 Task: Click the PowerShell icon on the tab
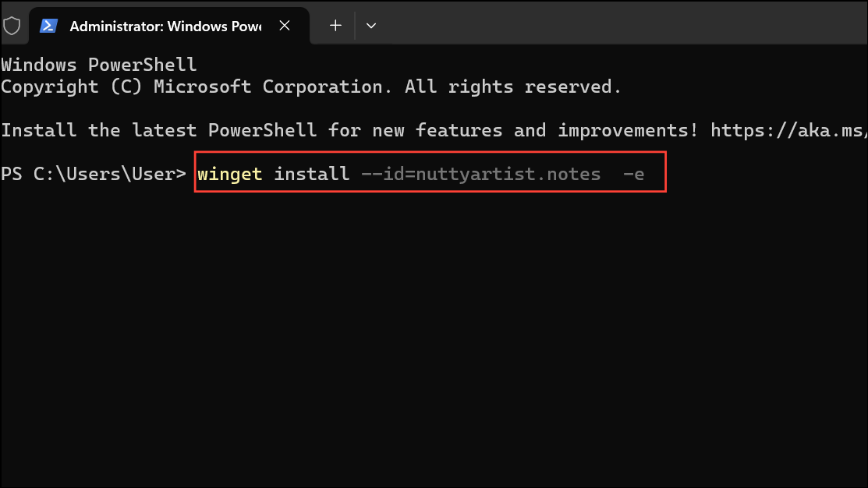pos(48,26)
